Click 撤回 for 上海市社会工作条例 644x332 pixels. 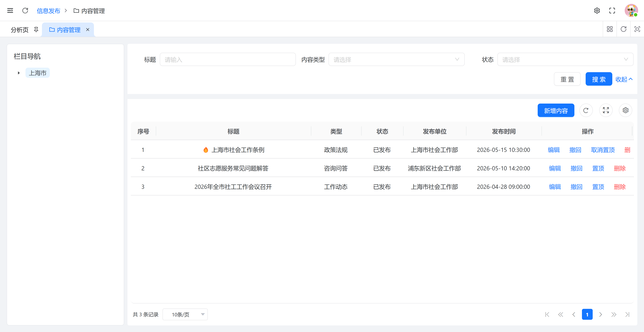click(x=575, y=150)
